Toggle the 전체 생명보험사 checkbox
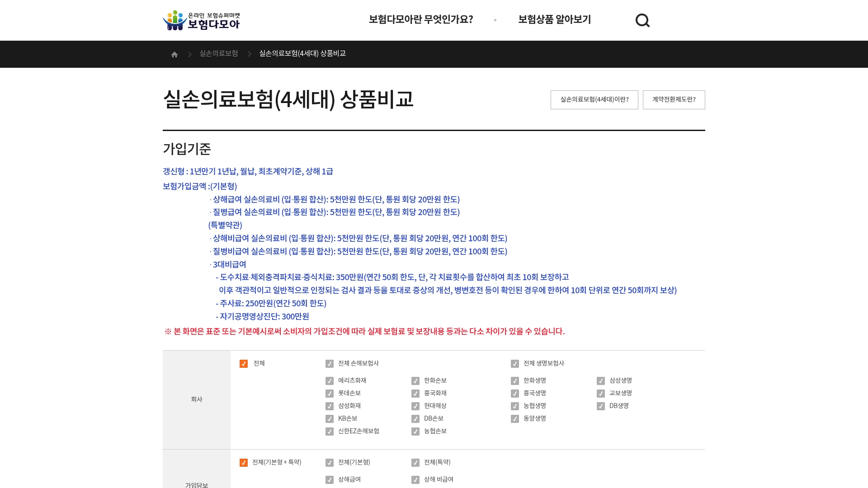The width and height of the screenshot is (868, 488). tap(514, 363)
